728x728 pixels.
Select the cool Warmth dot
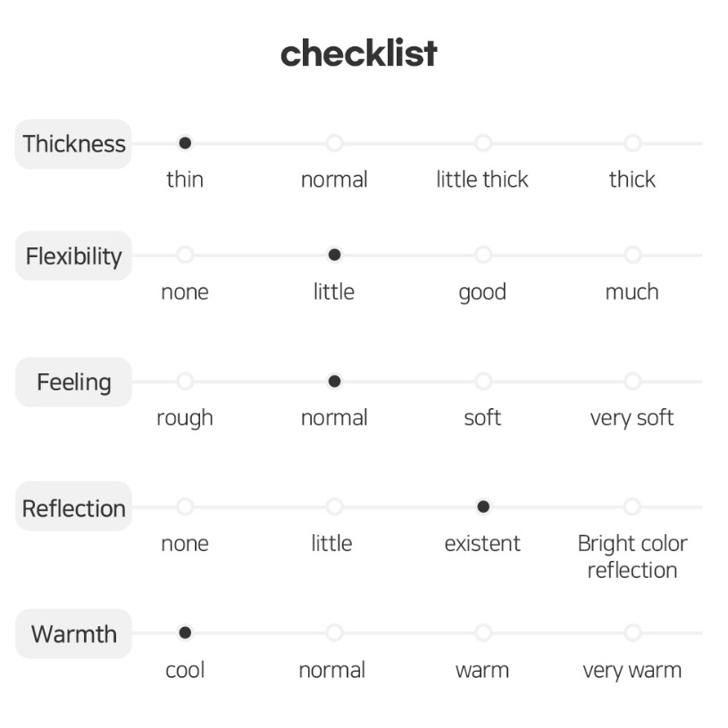185,632
